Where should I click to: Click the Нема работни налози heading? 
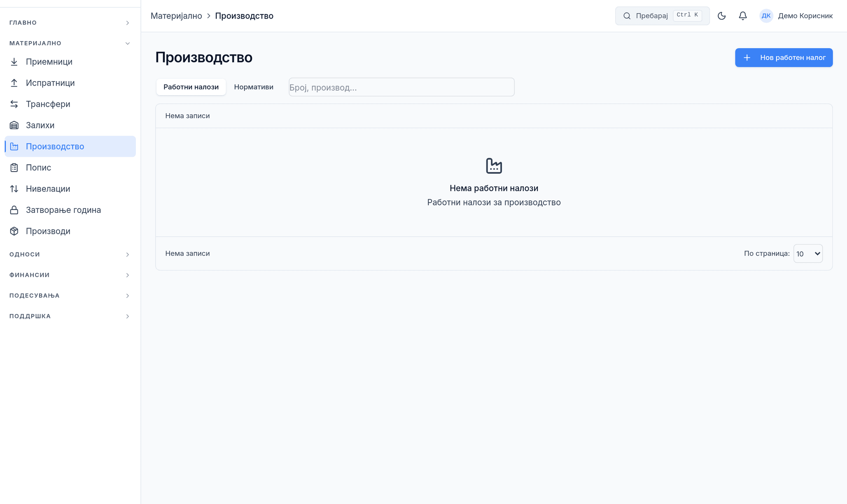point(494,188)
